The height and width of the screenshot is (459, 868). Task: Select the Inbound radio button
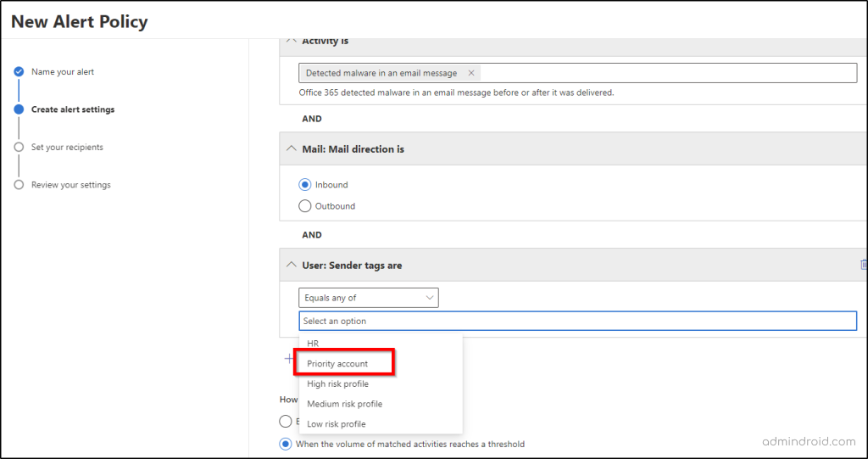tap(304, 185)
